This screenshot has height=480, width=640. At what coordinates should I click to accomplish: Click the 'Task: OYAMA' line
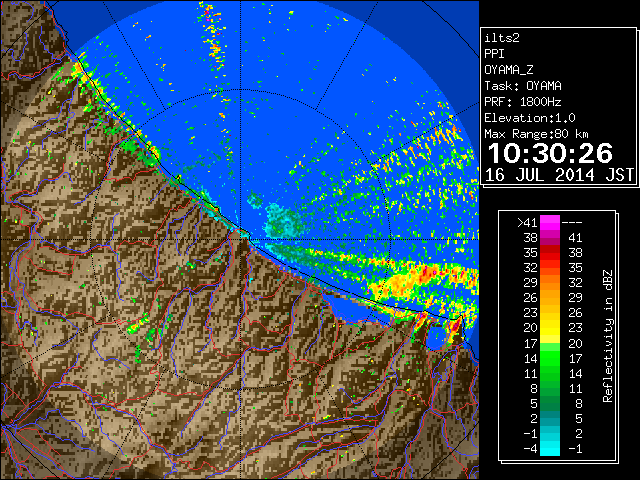pos(523,86)
